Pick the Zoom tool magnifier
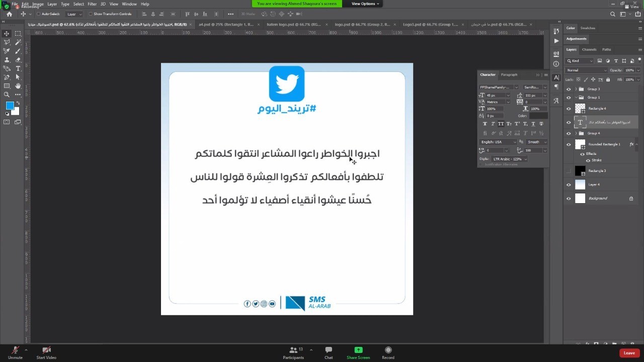 pyautogui.click(x=7, y=95)
